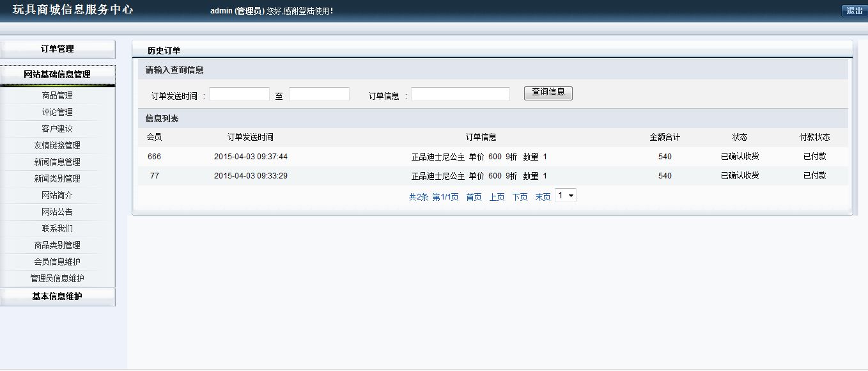Screen dimensions: 868x371
Task: Select member 666 cell
Action: pos(154,157)
